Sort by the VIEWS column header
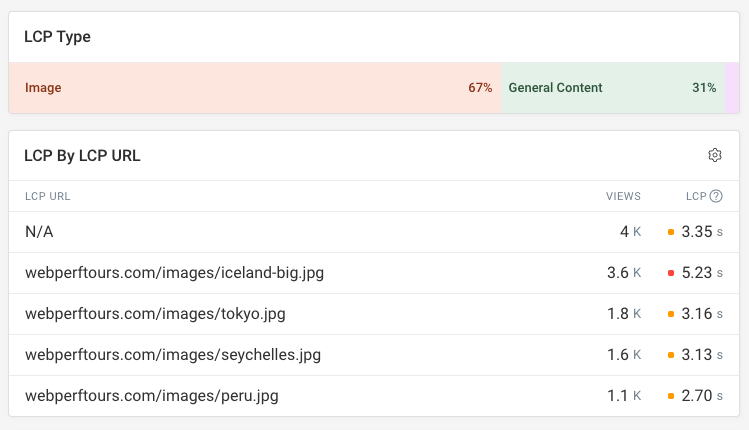The height and width of the screenshot is (430, 749). tap(623, 196)
